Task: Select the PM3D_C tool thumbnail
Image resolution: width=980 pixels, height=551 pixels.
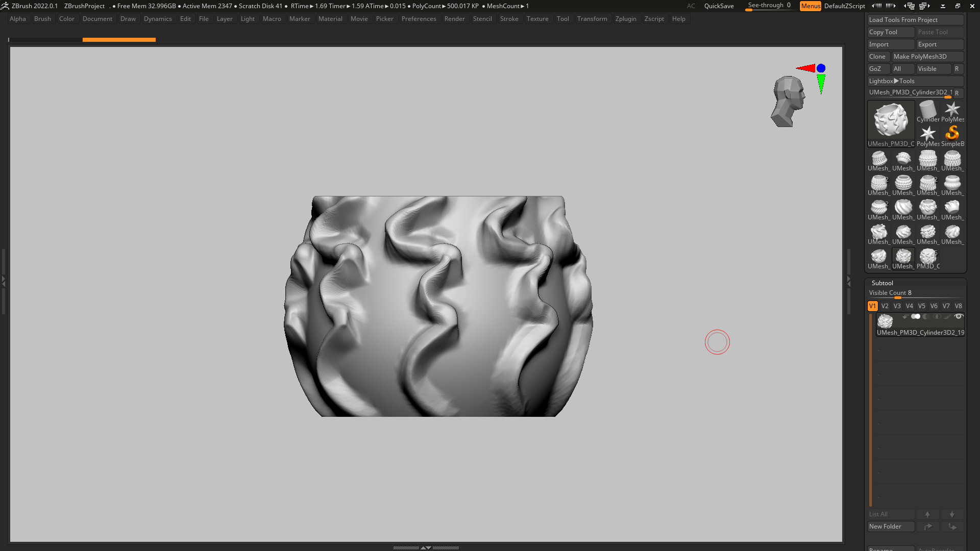Action: 927,259
